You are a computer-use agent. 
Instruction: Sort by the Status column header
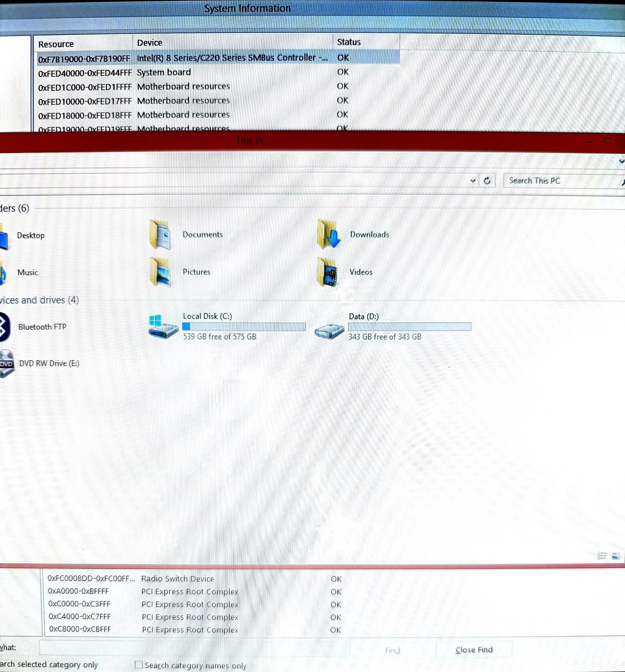366,42
